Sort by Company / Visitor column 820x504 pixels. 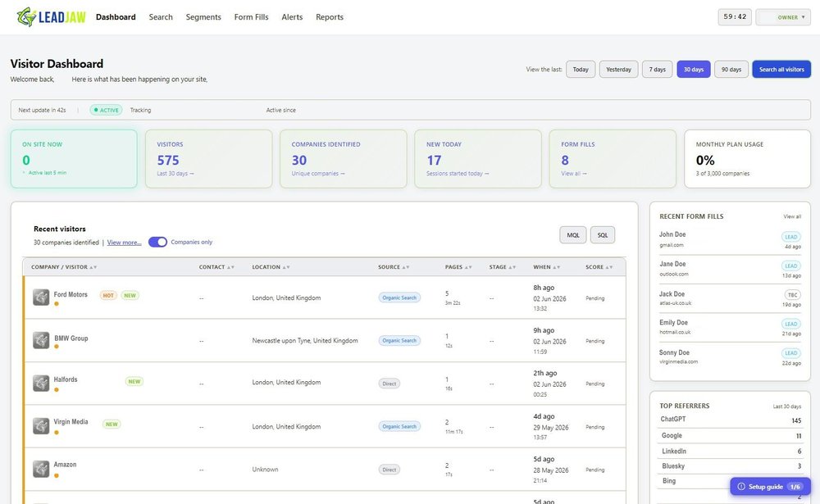tap(64, 267)
